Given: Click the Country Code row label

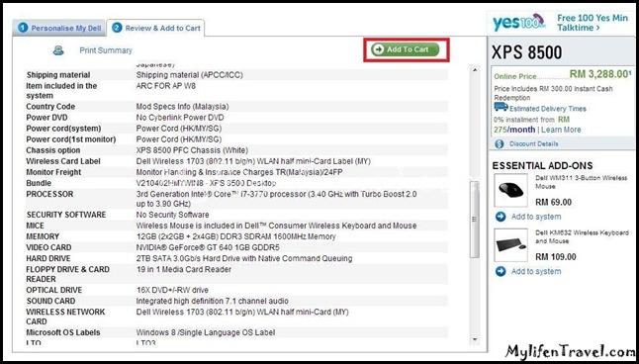Looking at the screenshot, I should 50,107.
